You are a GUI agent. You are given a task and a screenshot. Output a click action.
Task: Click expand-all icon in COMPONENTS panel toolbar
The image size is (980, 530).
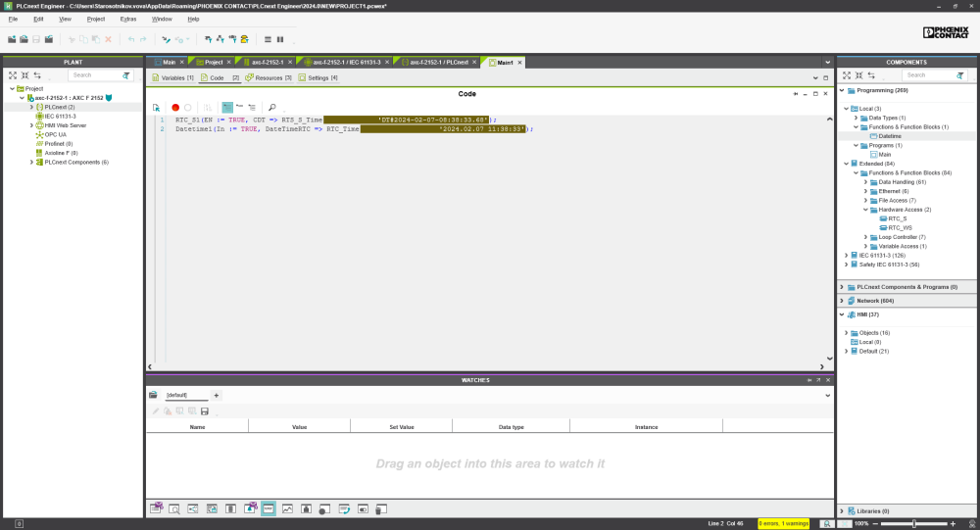(846, 75)
